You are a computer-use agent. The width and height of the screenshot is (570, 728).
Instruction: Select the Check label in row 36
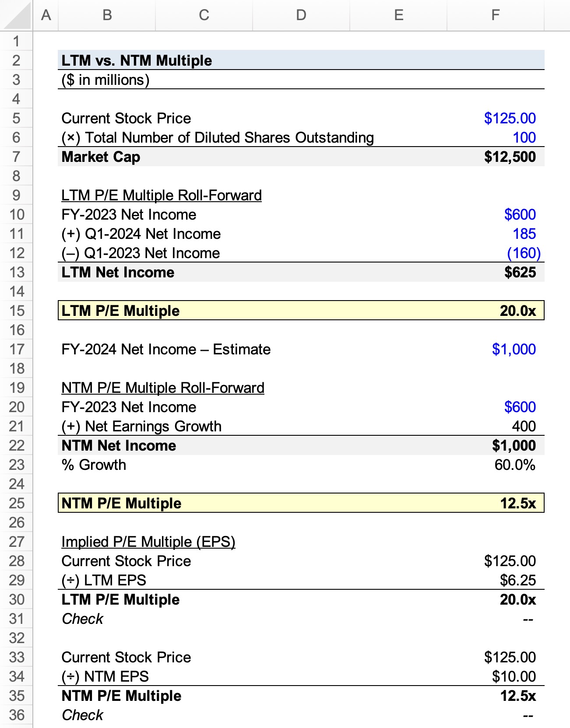(82, 715)
